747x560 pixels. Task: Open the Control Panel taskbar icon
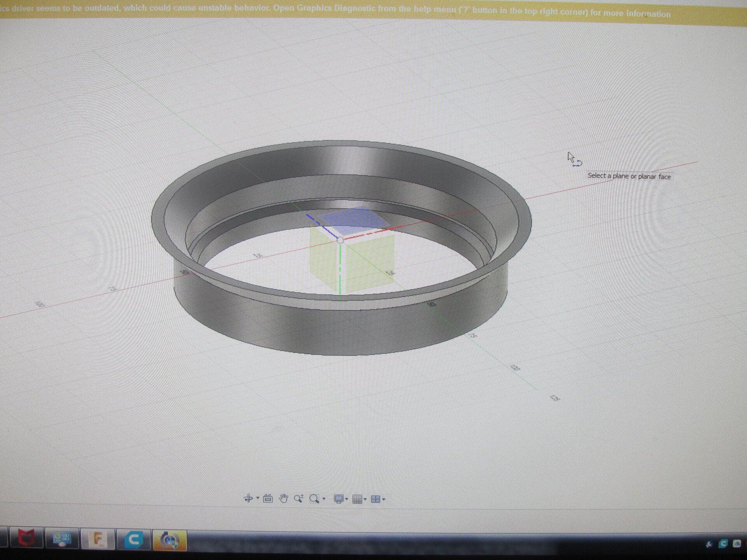pos(62,539)
